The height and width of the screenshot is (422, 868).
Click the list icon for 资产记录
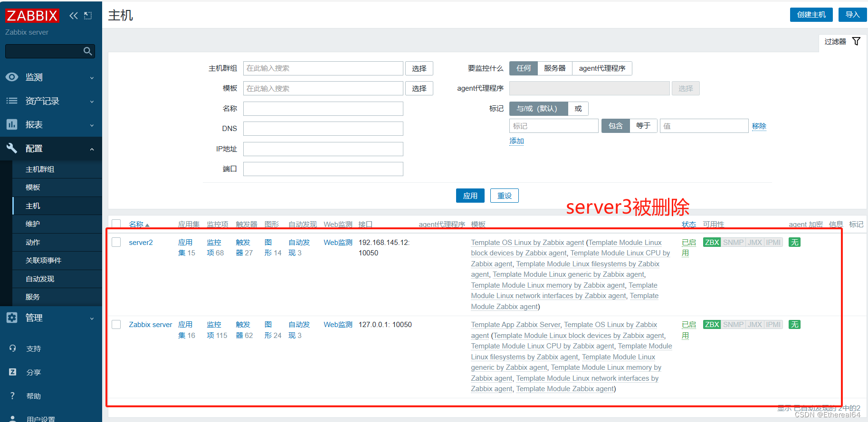point(12,101)
